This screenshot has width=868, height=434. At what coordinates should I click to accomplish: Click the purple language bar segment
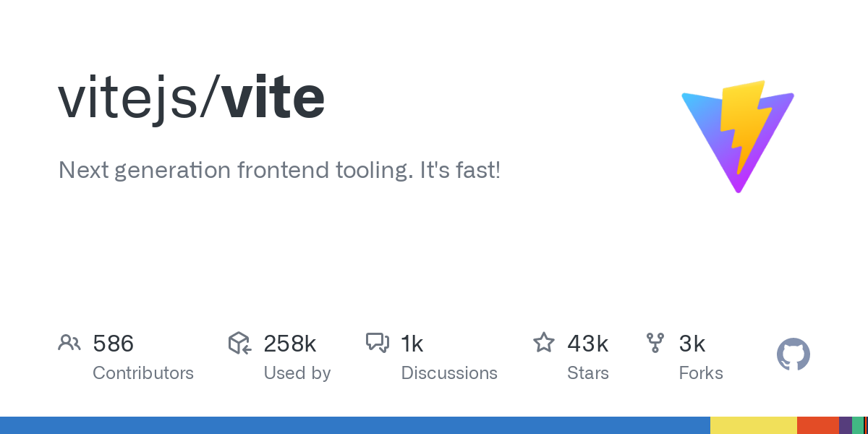845,425
